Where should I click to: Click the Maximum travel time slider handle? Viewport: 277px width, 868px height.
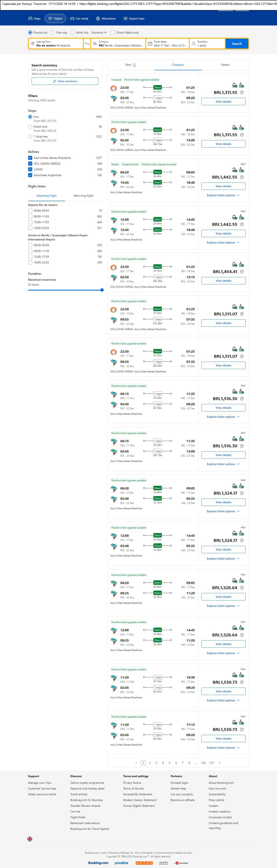click(x=102, y=290)
